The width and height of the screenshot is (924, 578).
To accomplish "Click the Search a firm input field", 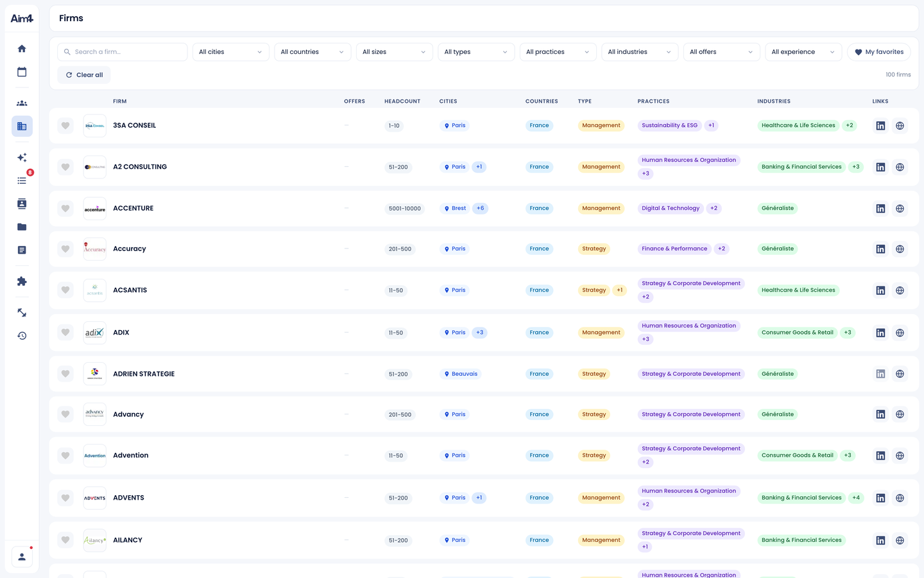I will [x=123, y=52].
